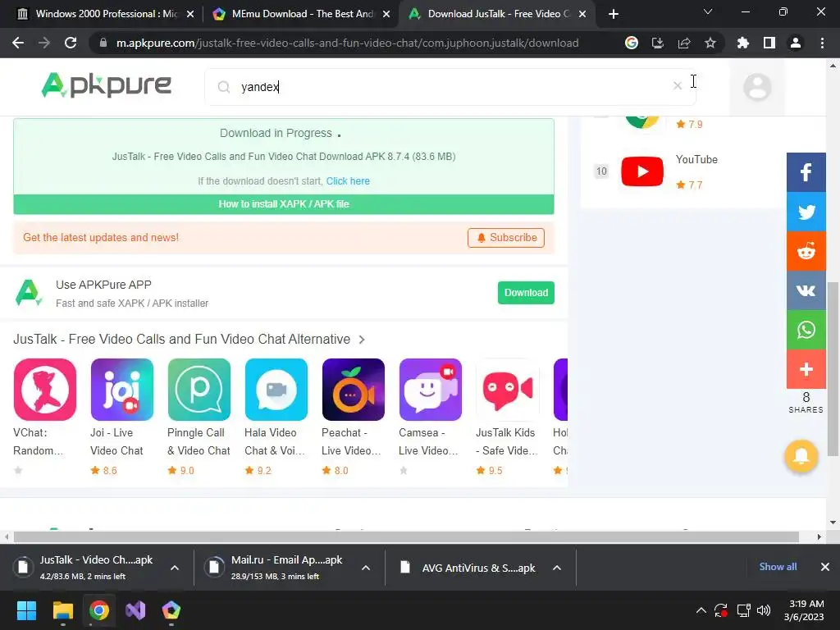Open Hala Video Chat app icon
The image size is (840, 630).
(x=276, y=390)
